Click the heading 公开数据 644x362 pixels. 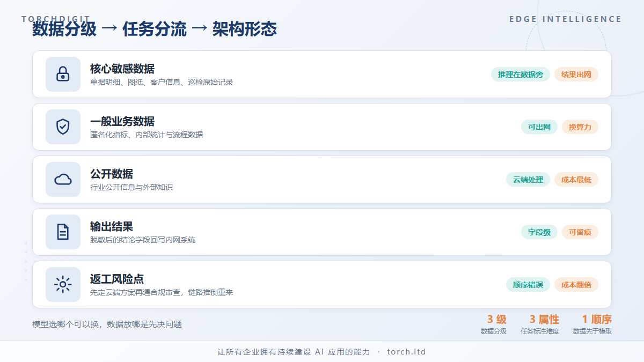point(112,174)
